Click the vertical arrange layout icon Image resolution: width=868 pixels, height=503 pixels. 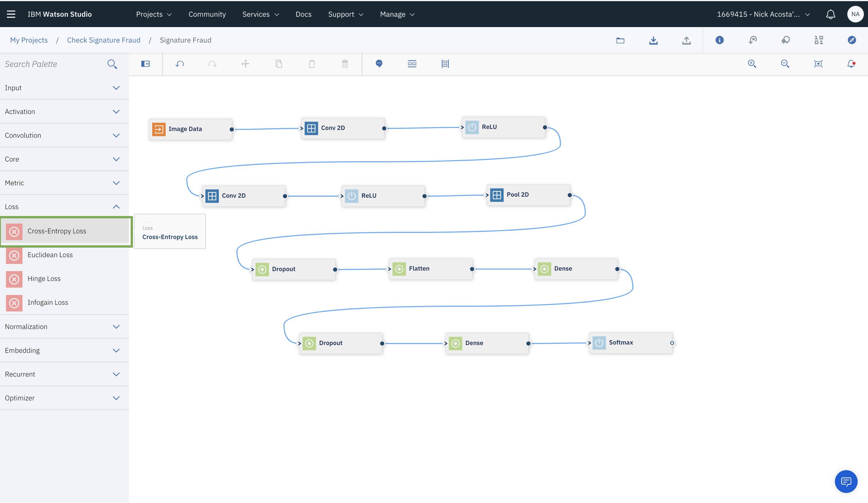(445, 64)
